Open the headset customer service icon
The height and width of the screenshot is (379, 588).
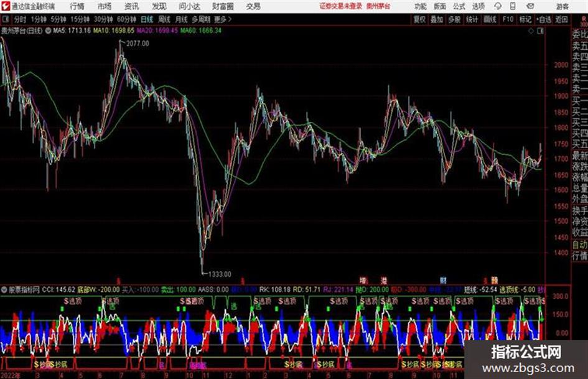click(x=498, y=6)
